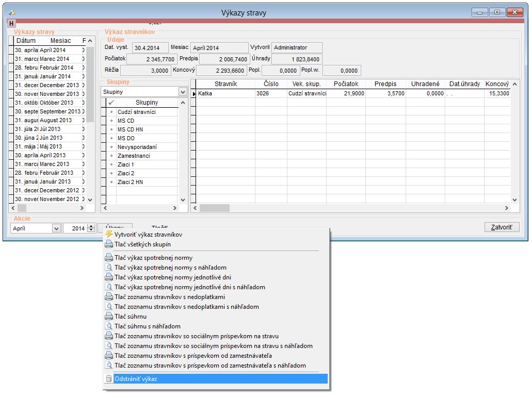Click the Stravník column header

[x=225, y=84]
